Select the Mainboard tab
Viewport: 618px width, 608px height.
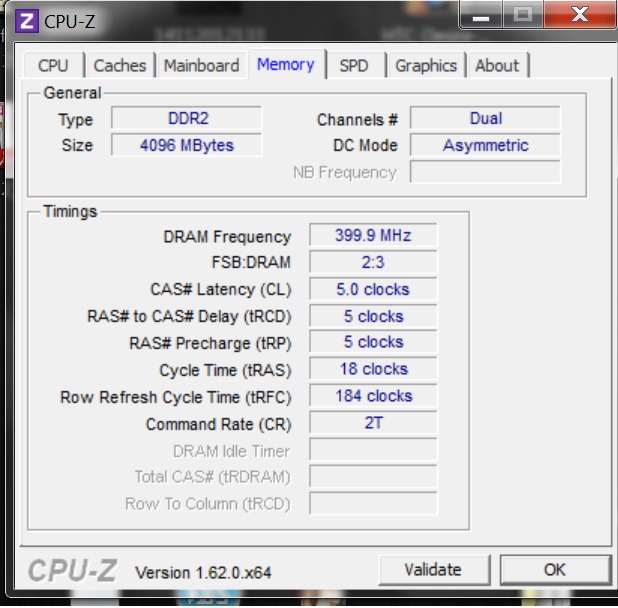point(201,65)
